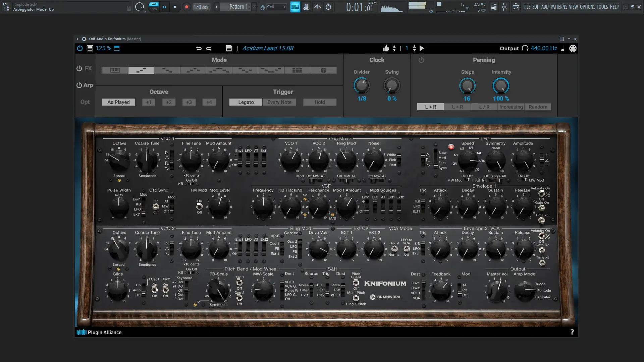Viewport: 644px width, 362px height.
Task: Toggle the FX section power button
Action: pos(79,68)
